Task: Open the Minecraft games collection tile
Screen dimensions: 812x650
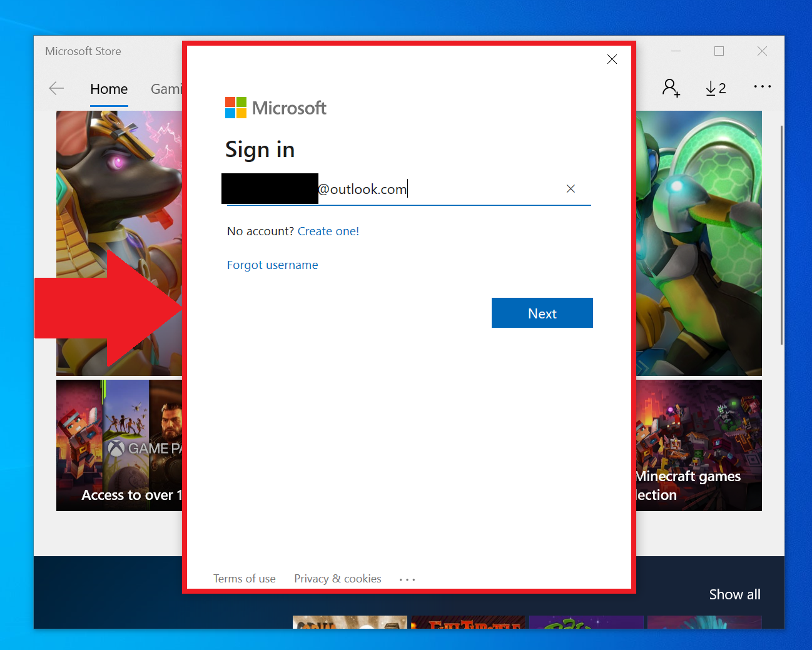Action: 699,445
